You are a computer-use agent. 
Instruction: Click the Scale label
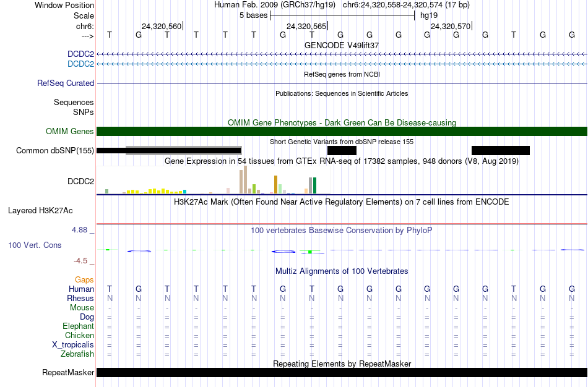[84, 15]
